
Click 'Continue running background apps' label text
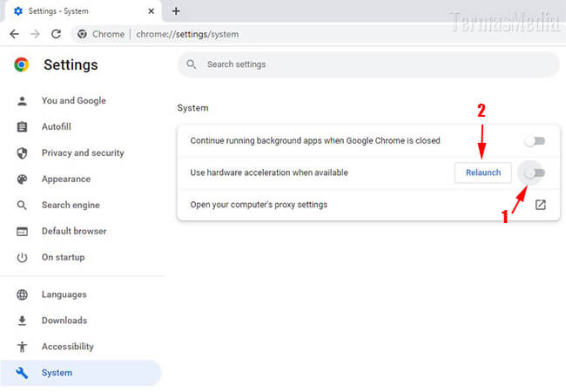pos(315,141)
